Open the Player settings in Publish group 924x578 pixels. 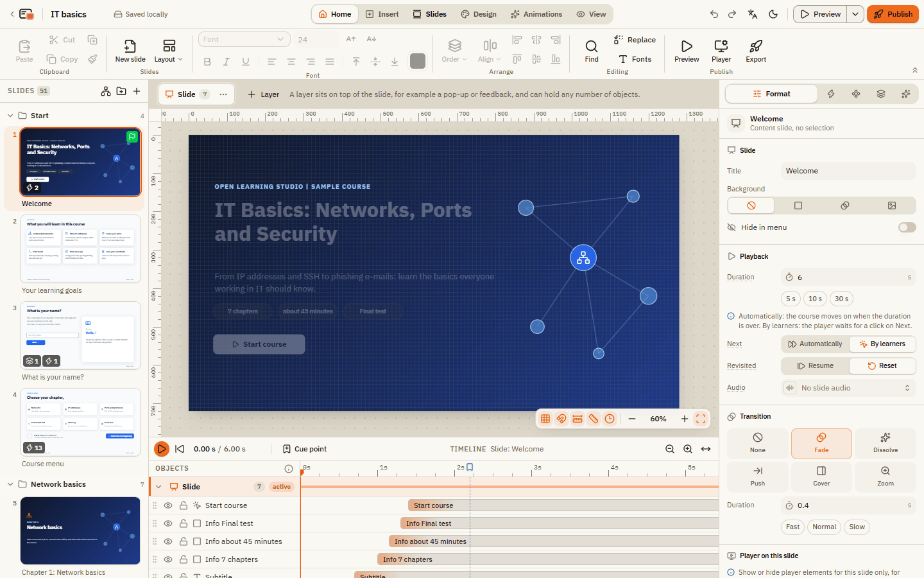721,50
